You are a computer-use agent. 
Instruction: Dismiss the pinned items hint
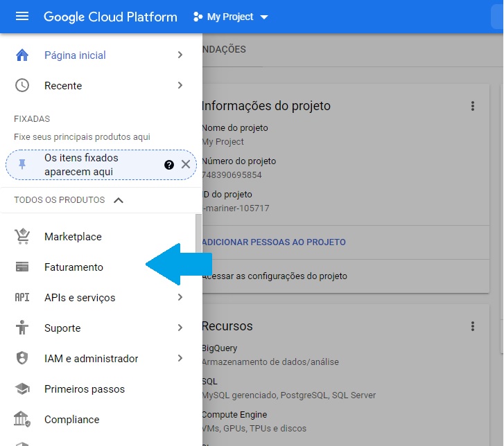click(x=185, y=165)
